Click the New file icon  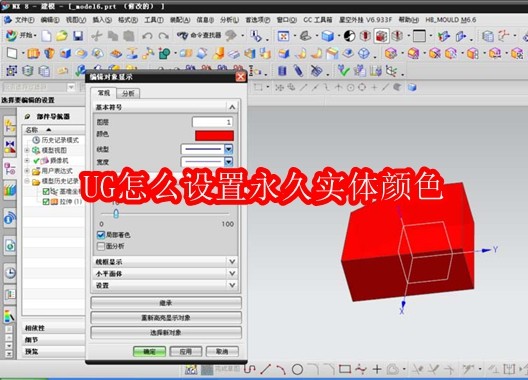[x=46, y=36]
